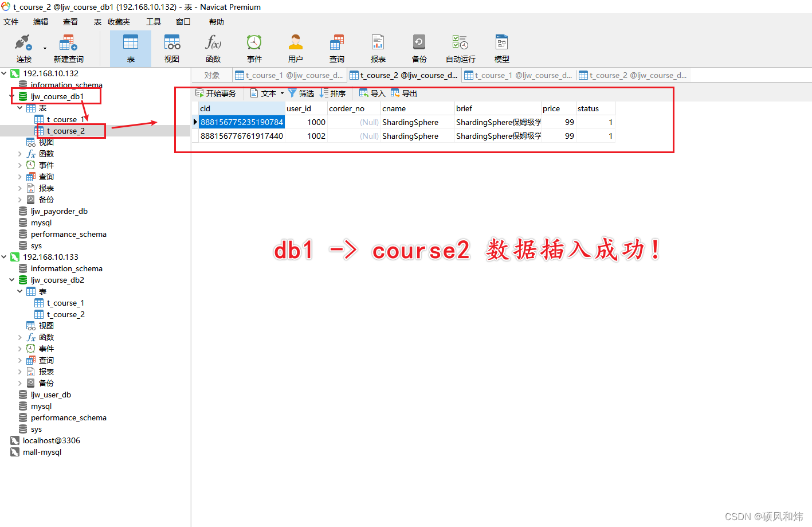This screenshot has width=812, height=527.
Task: Open the Favorites (收藏夹) menu
Action: [119, 22]
